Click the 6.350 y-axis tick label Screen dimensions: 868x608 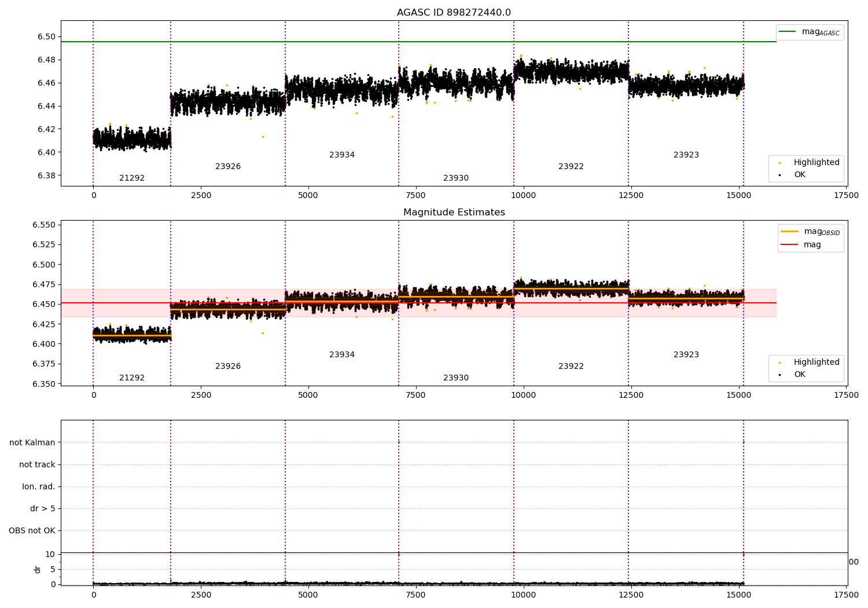(44, 384)
